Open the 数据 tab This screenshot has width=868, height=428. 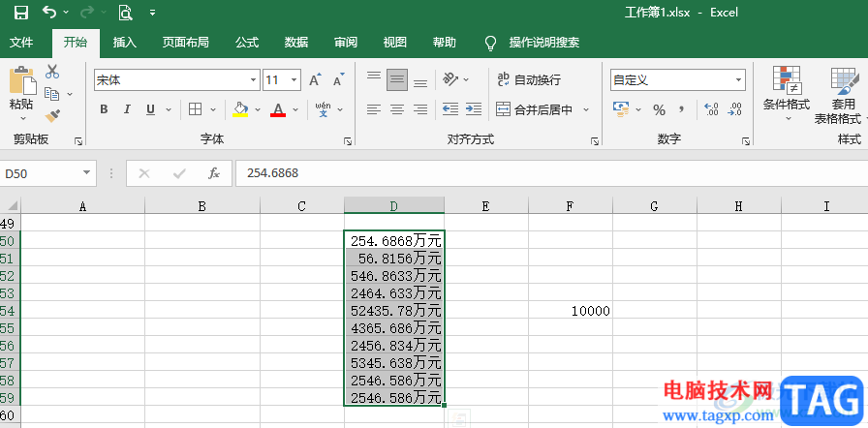[x=296, y=43]
